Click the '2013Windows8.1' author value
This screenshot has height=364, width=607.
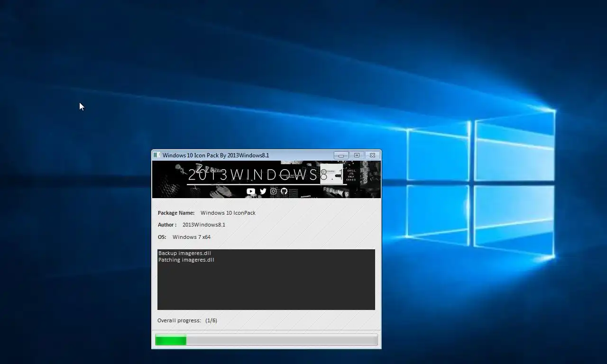(x=204, y=225)
